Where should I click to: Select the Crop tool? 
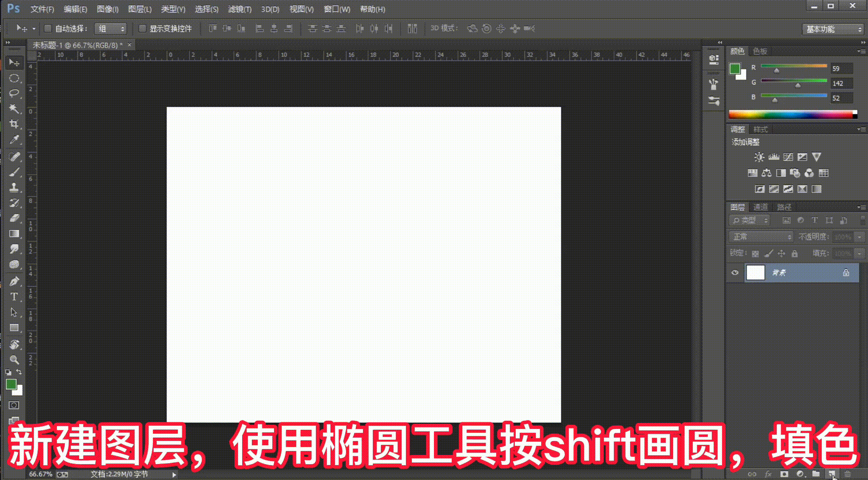pyautogui.click(x=14, y=124)
